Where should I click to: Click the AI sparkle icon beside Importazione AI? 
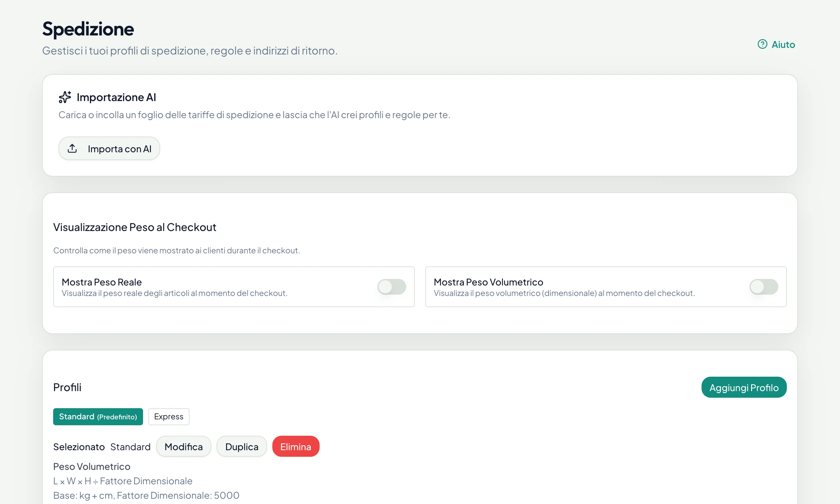[x=65, y=97]
